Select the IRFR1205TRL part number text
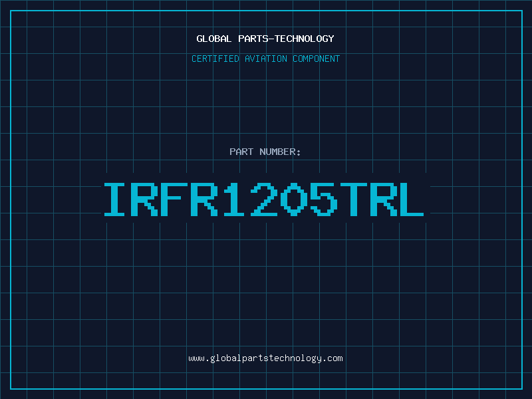Viewport: 532px width, 399px height. coord(264,199)
